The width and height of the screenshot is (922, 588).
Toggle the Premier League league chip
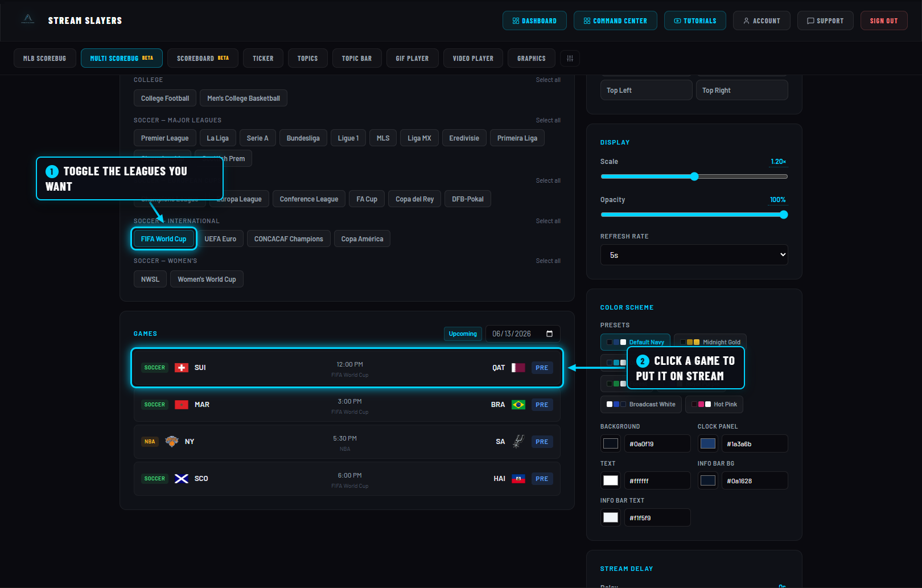pos(165,138)
